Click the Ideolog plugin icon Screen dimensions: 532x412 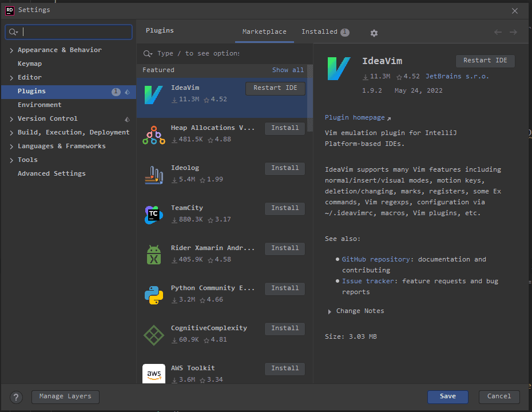click(x=153, y=175)
